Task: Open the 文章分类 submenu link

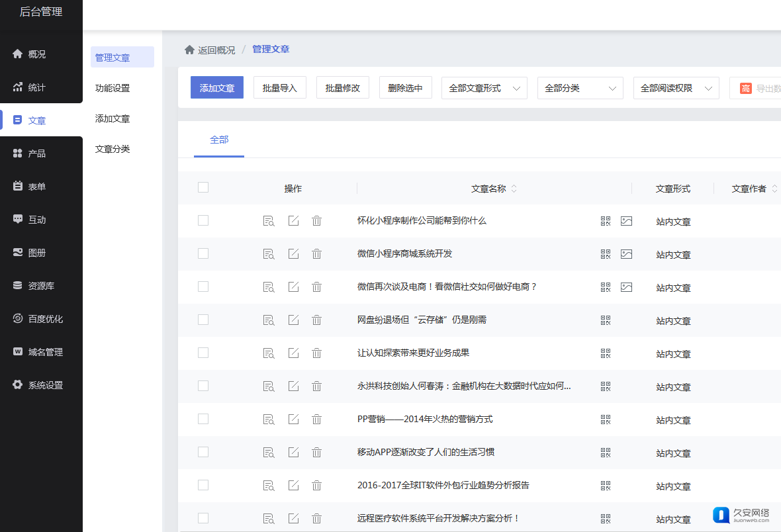Action: pyautogui.click(x=113, y=149)
